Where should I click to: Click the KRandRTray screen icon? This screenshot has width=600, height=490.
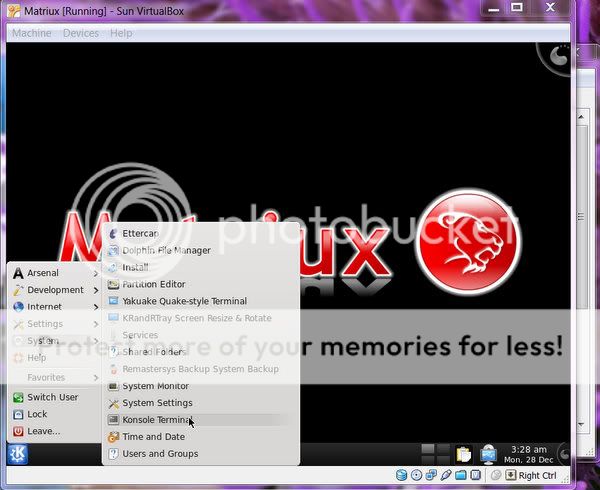point(113,318)
